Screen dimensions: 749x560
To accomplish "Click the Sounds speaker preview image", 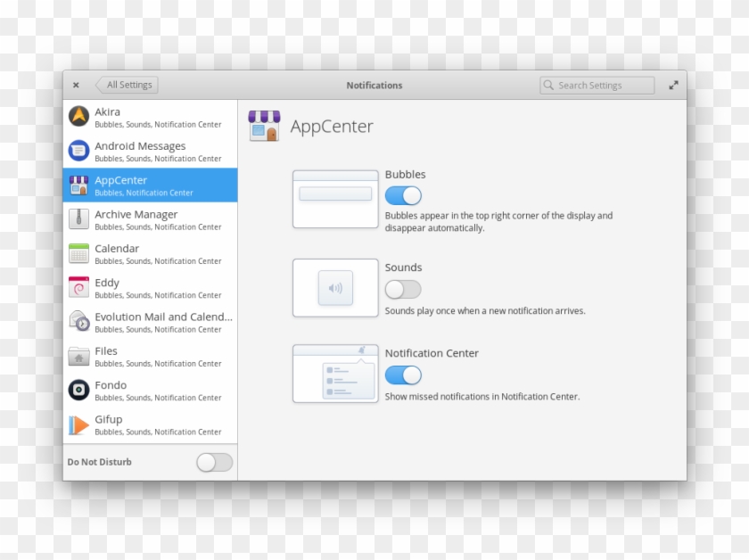I will 335,288.
